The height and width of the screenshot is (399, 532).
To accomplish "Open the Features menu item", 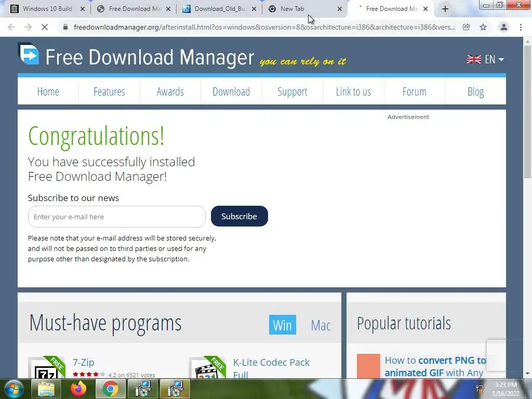I will 109,91.
